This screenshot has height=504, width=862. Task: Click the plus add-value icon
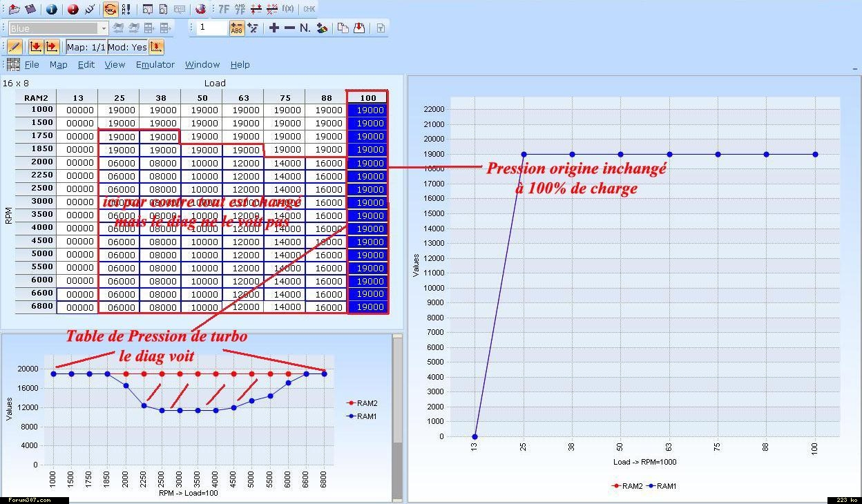(x=274, y=28)
